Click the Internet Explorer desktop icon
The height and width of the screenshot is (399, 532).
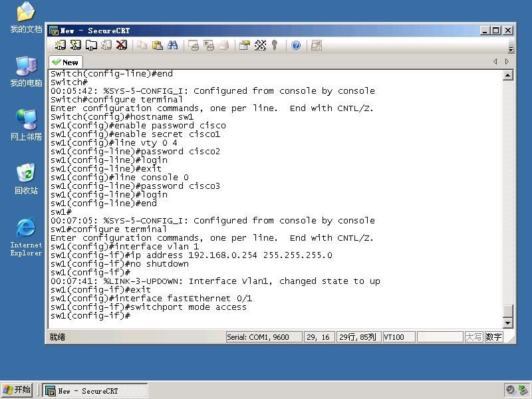point(26,237)
